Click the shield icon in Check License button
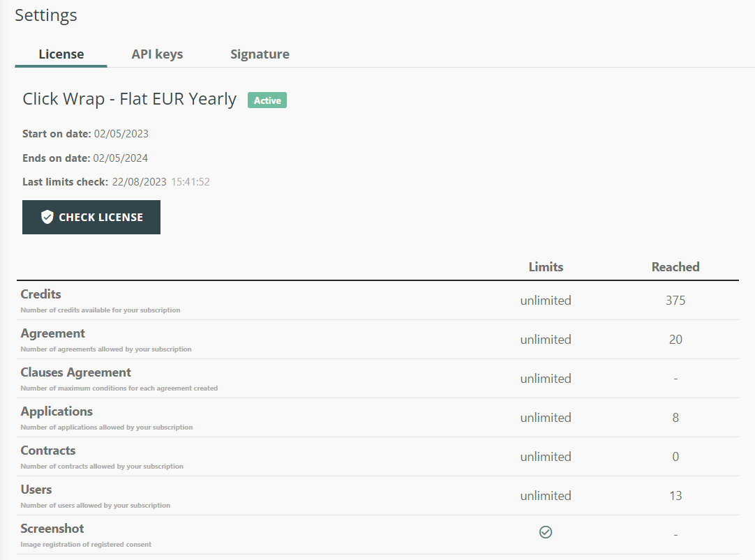Screen dimensions: 755x560 click(47, 218)
